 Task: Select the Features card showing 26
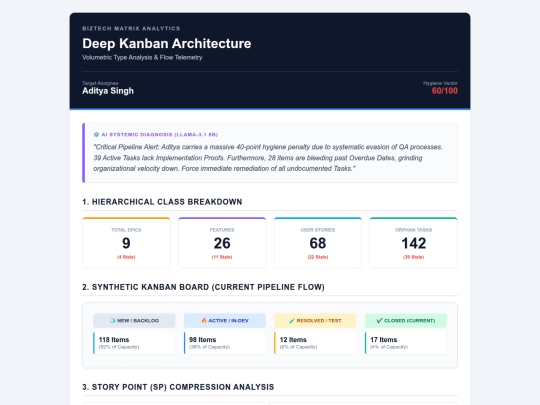point(222,243)
